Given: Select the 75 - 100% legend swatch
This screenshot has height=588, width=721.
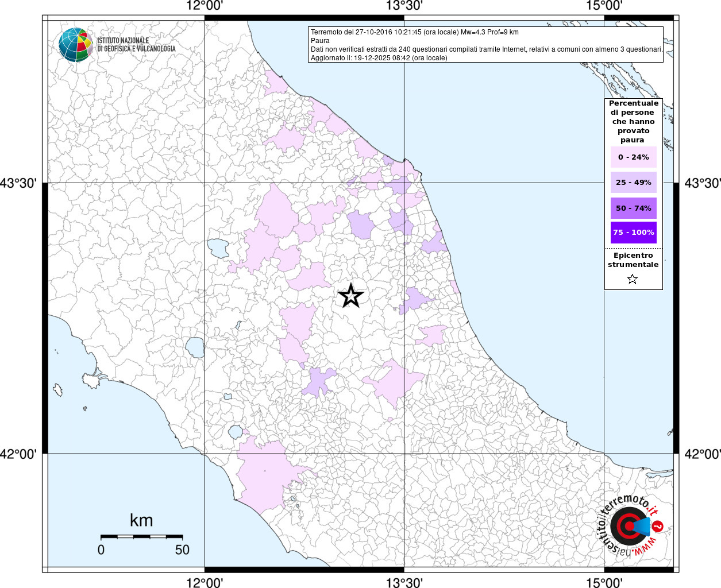Looking at the screenshot, I should pos(633,233).
